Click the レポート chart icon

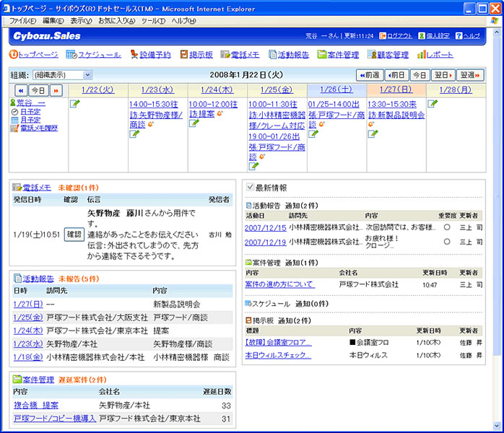coord(422,55)
